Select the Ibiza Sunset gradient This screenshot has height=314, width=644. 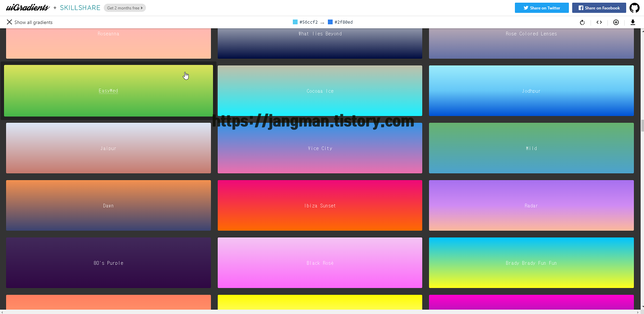pyautogui.click(x=320, y=205)
